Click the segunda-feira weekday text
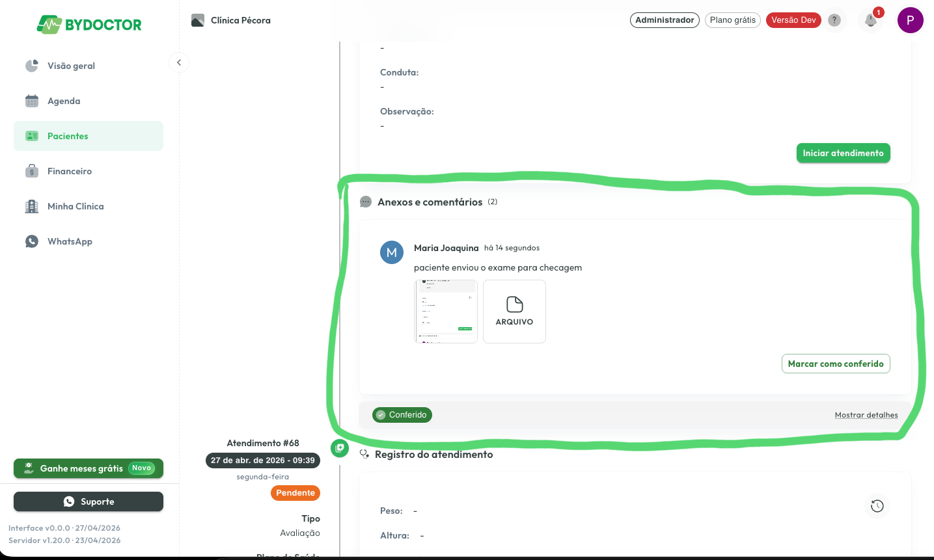This screenshot has width=934, height=560. (x=263, y=477)
